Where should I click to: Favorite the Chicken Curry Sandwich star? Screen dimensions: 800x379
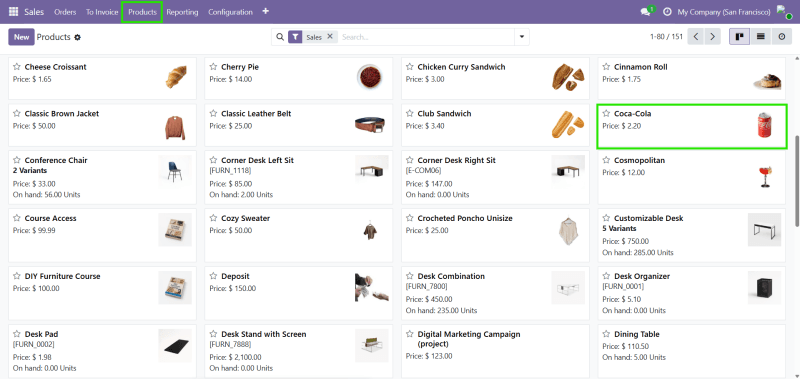tap(409, 67)
